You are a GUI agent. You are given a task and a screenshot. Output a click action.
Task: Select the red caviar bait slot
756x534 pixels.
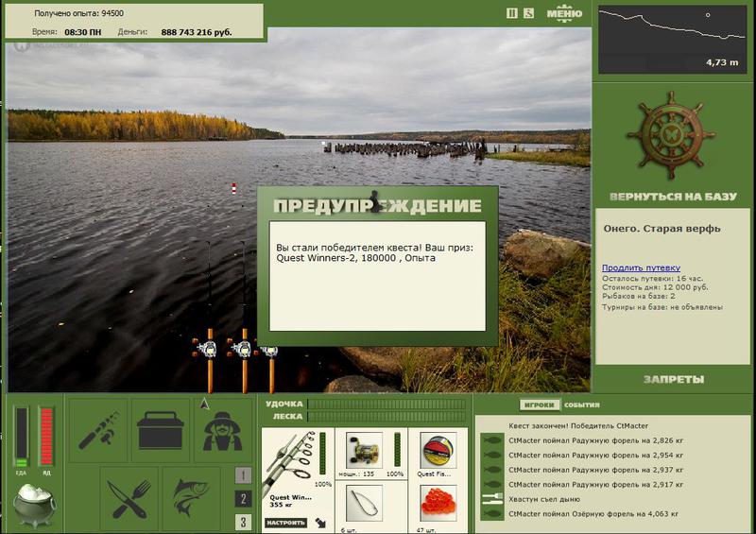click(x=438, y=504)
